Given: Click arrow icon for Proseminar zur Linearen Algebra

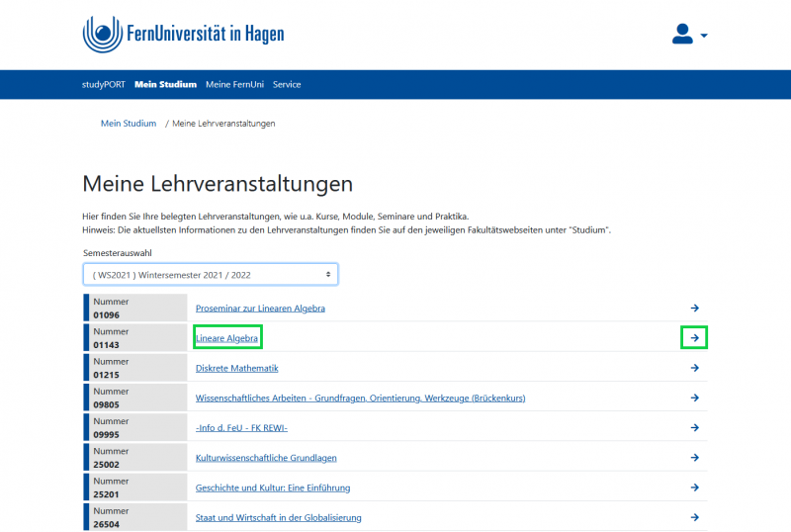Looking at the screenshot, I should pos(695,309).
